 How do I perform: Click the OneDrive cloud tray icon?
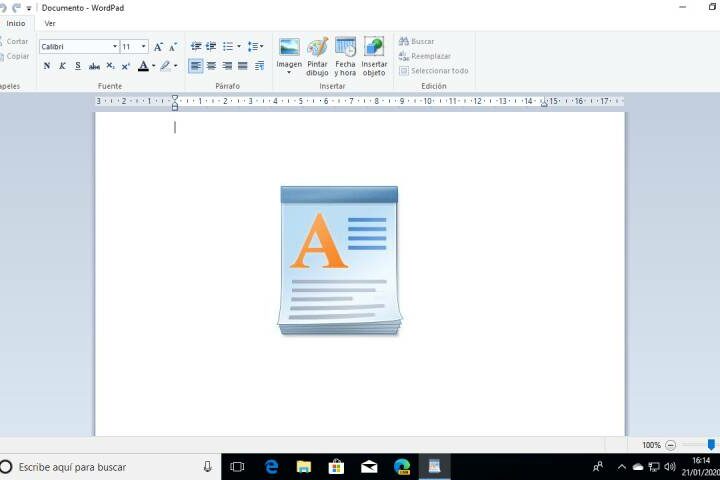(x=638, y=467)
